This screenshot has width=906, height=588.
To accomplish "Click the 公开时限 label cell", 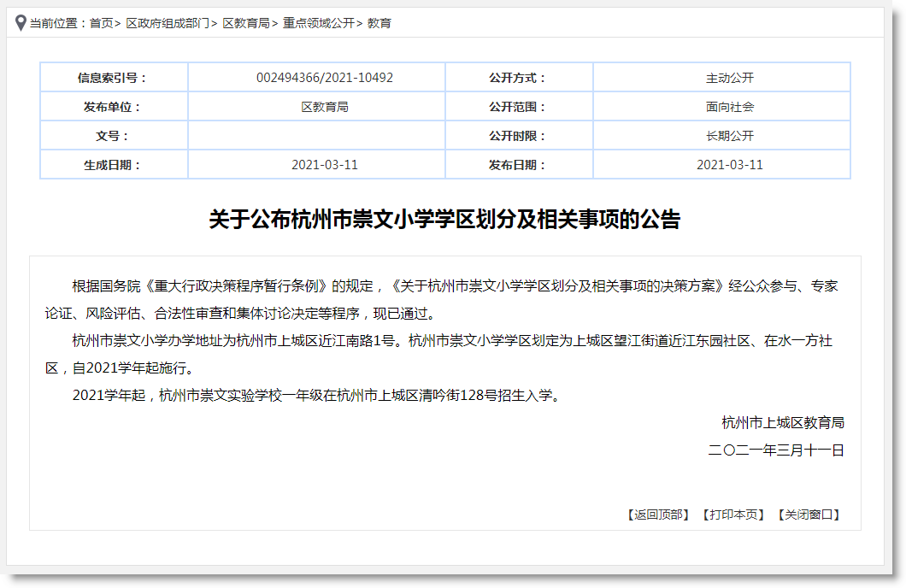I will 519,136.
